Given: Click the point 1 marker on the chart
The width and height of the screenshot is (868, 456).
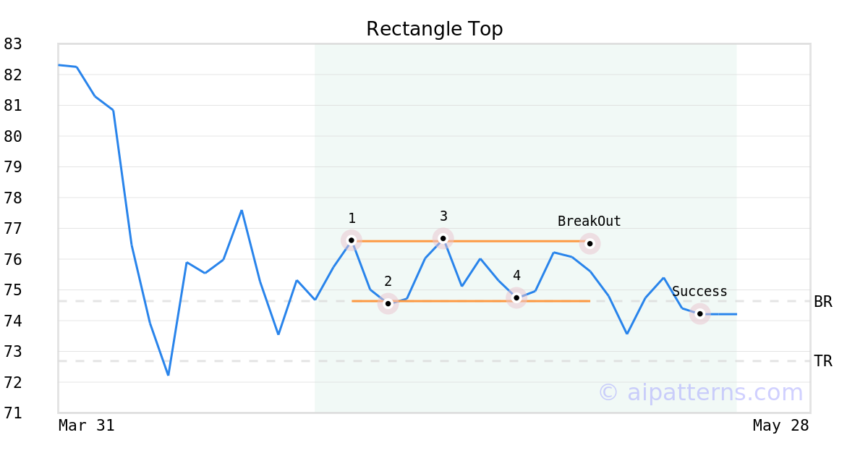Looking at the screenshot, I should pyautogui.click(x=351, y=240).
